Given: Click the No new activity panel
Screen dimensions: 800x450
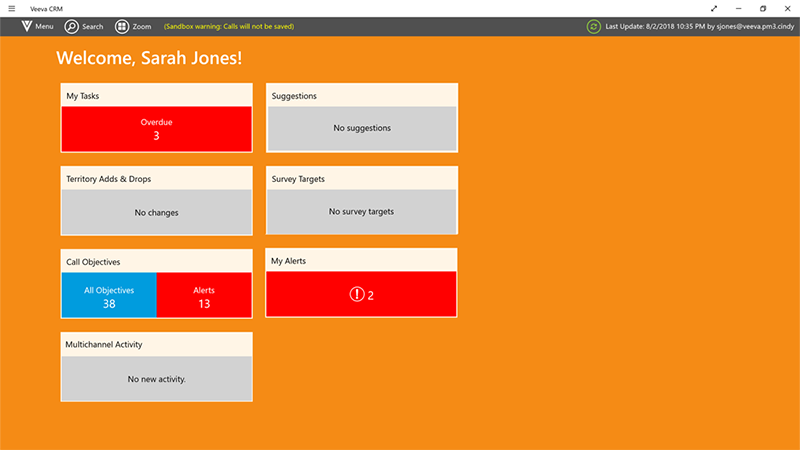Looking at the screenshot, I should click(156, 379).
